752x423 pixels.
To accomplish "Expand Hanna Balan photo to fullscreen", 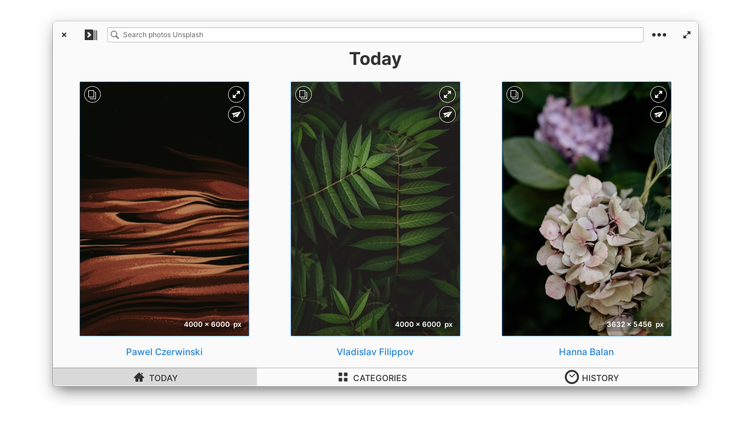I will pyautogui.click(x=658, y=94).
